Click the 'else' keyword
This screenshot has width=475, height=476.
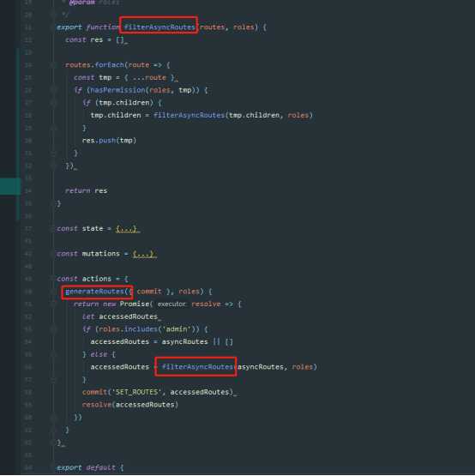coord(99,354)
